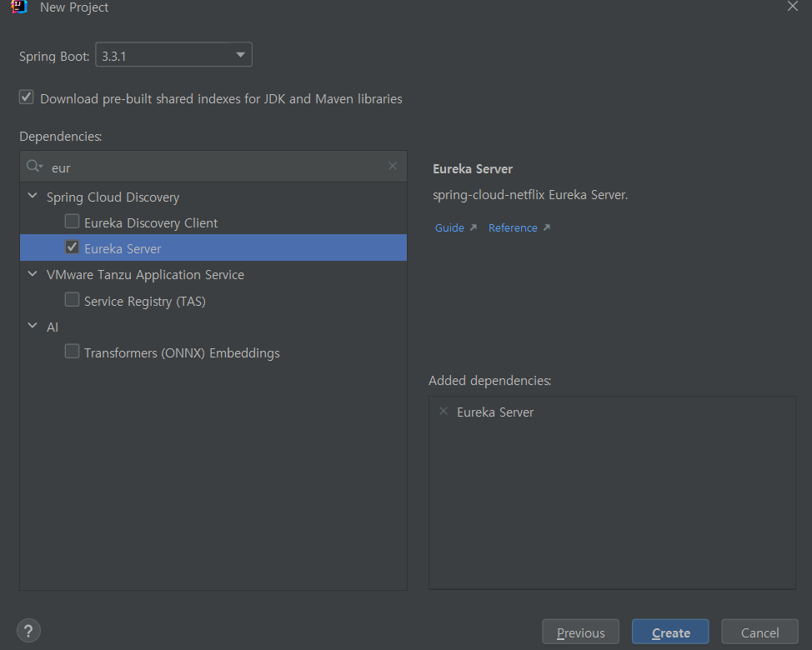812x650 pixels.
Task: Toggle download pre-built shared indexes checkbox
Action: 27,97
